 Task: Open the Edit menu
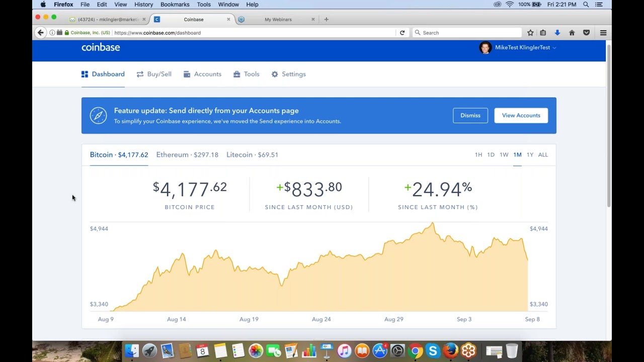coord(102,5)
